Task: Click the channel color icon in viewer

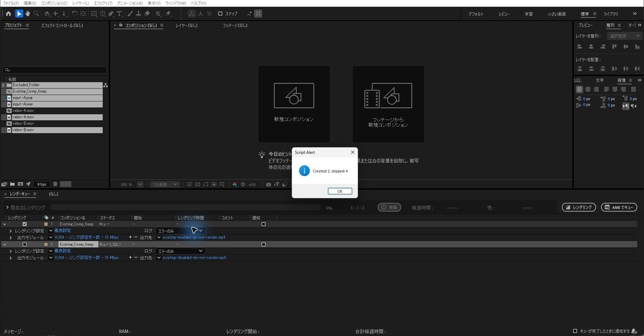Action: pyautogui.click(x=235, y=185)
